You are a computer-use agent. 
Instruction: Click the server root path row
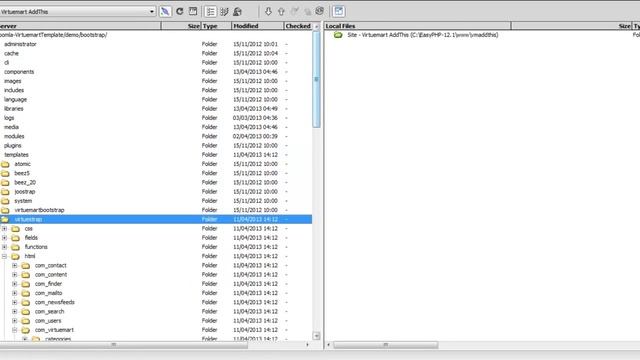coord(156,35)
